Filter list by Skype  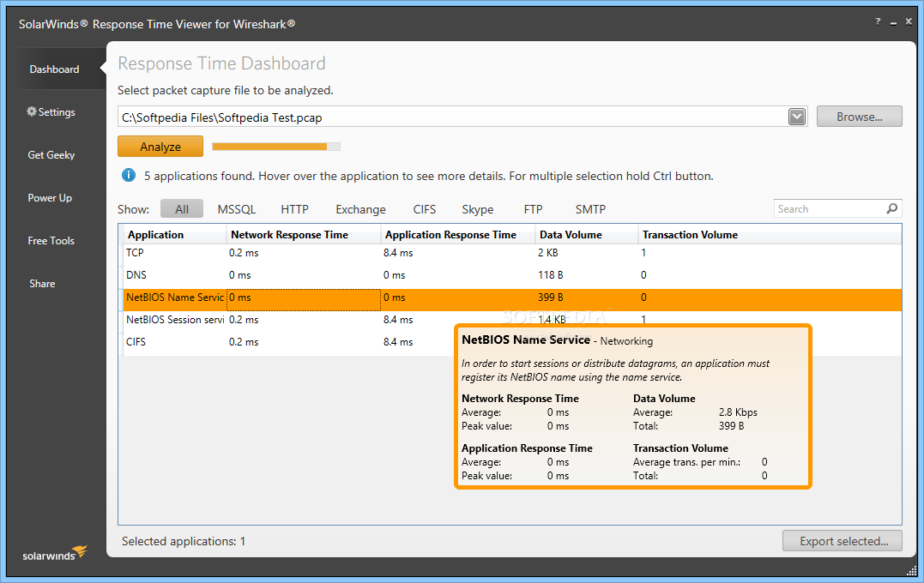(477, 209)
